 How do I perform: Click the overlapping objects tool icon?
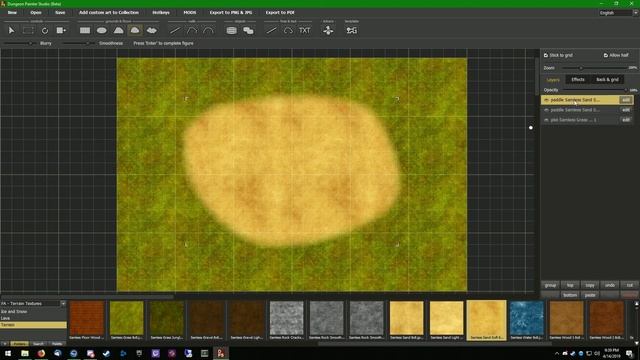(x=248, y=31)
